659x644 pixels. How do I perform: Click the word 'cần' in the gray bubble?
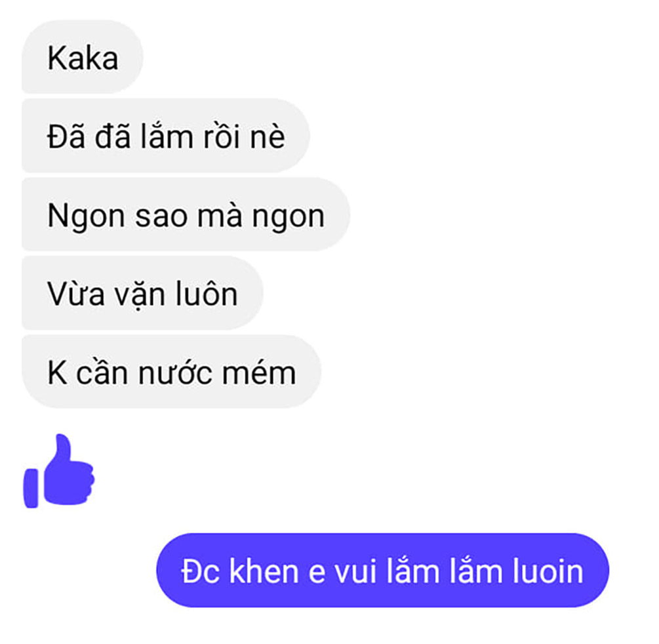pos(102,372)
